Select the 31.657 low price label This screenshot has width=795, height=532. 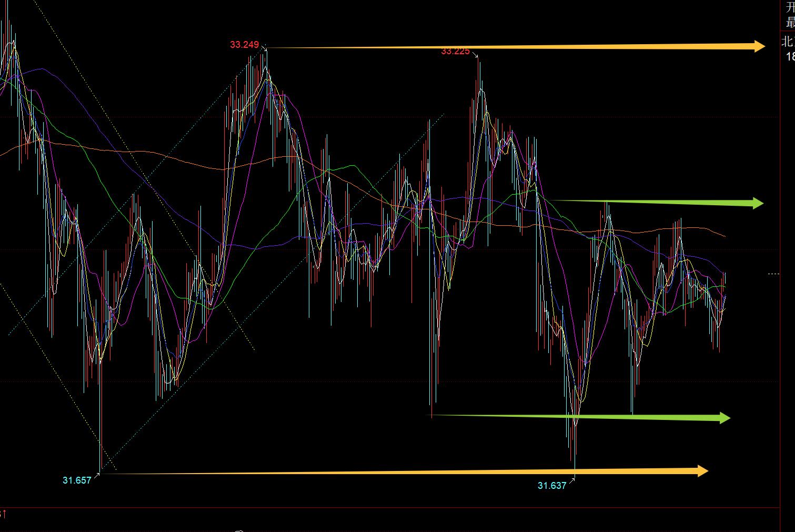pos(77,480)
